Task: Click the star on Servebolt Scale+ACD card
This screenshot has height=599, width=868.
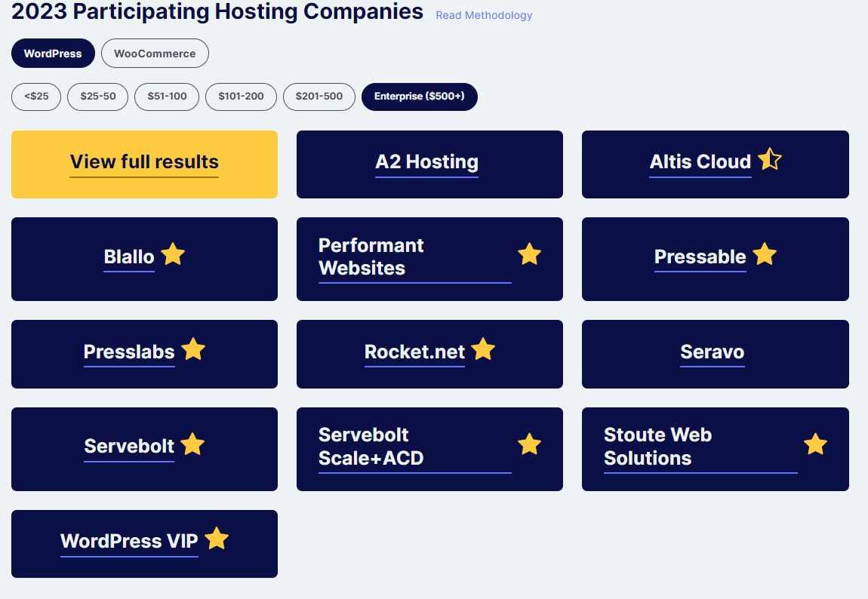Action: pyautogui.click(x=529, y=444)
